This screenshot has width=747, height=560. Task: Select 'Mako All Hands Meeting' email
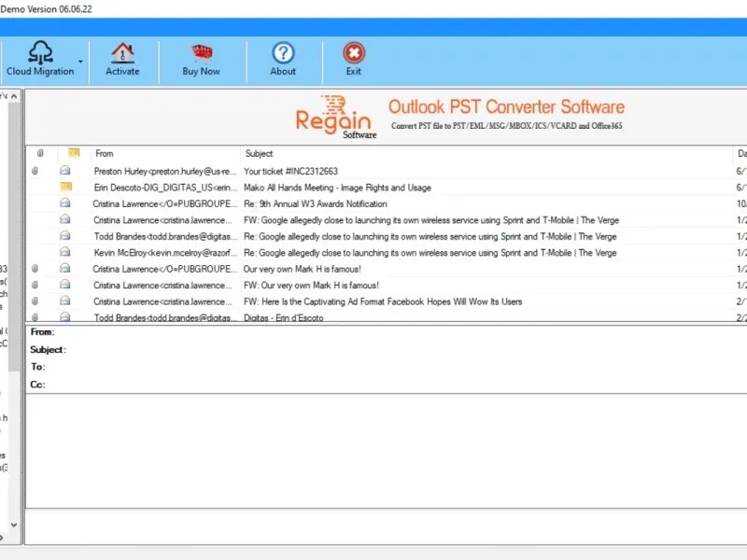coord(337,188)
